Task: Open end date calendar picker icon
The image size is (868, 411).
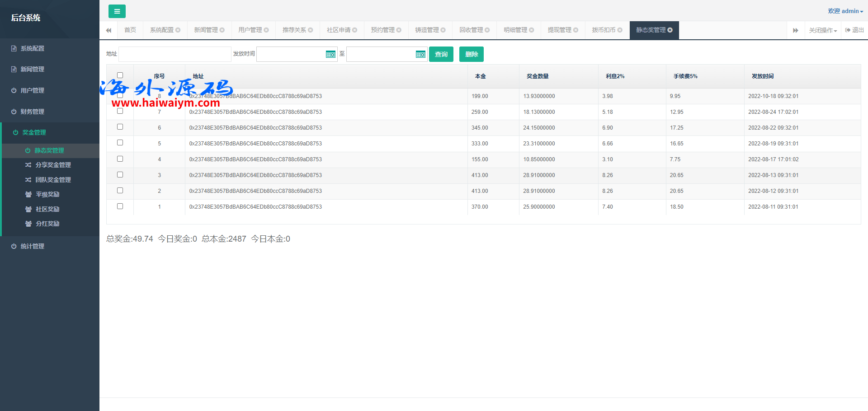Action: pyautogui.click(x=420, y=55)
